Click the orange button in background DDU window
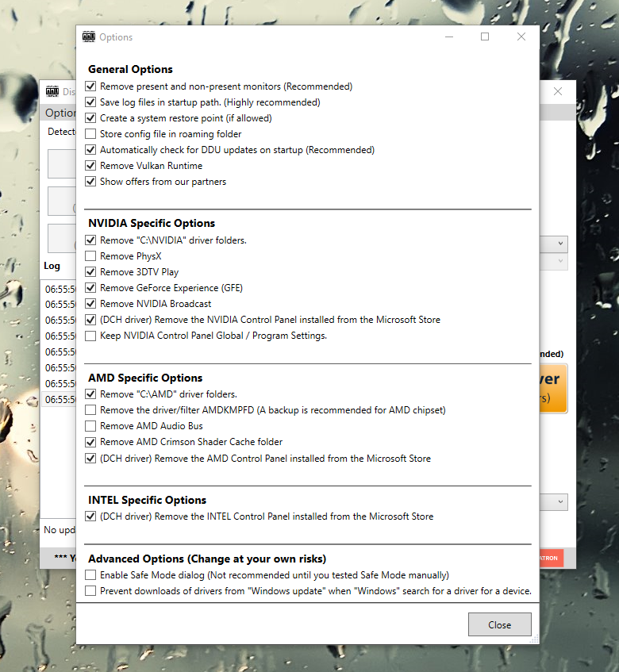The image size is (619, 672). pos(553,388)
